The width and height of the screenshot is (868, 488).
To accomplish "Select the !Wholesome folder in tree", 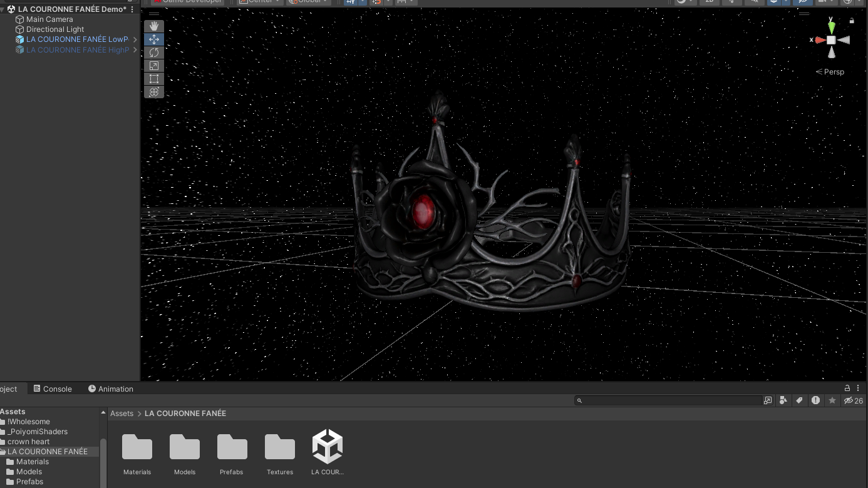I will tap(29, 422).
